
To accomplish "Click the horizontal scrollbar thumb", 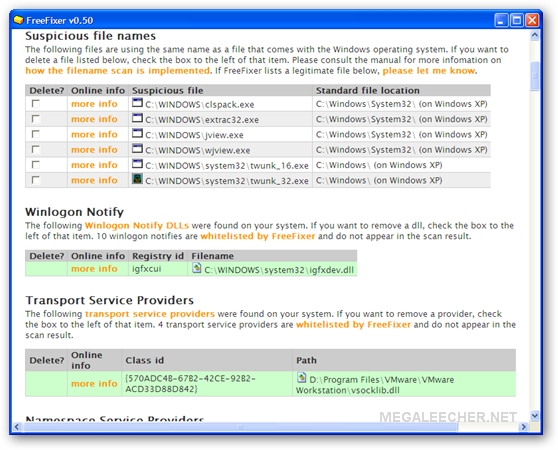I will click(241, 426).
